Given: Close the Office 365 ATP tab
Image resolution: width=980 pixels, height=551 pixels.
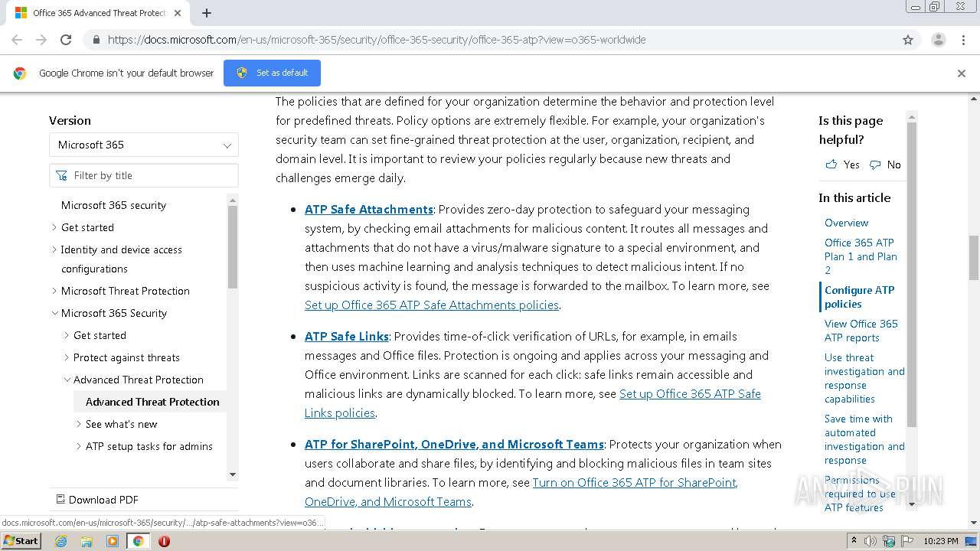Looking at the screenshot, I should coord(178,13).
